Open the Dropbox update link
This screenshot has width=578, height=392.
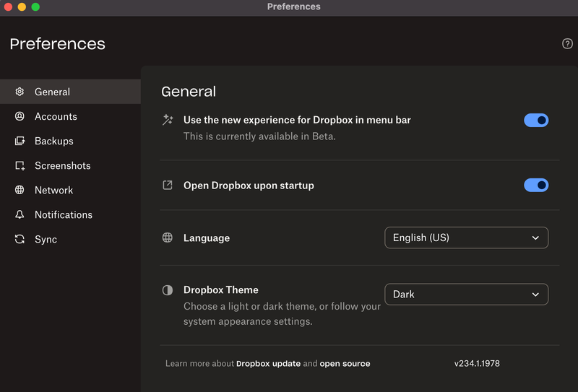268,364
